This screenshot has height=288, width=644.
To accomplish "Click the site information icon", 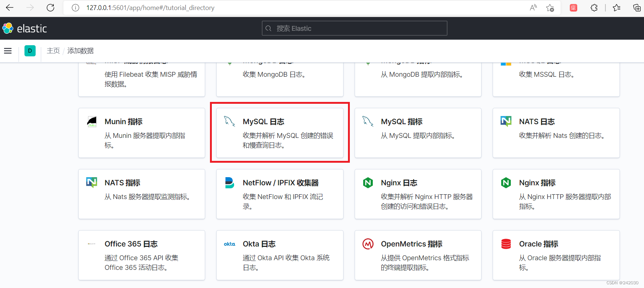I will (x=75, y=8).
